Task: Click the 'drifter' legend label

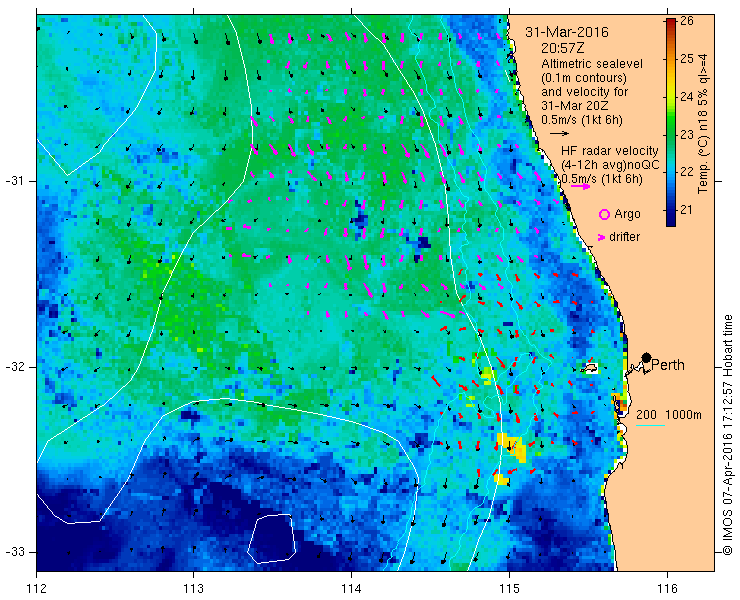Action: tap(624, 237)
